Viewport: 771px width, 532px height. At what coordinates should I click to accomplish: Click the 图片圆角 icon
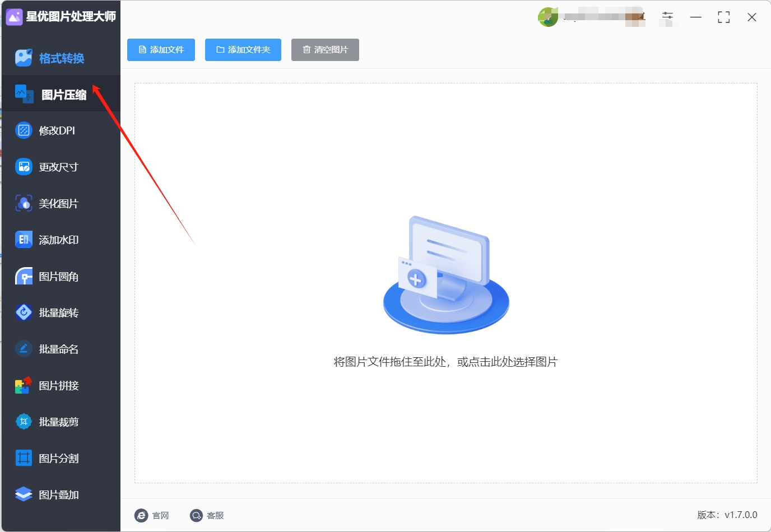coord(24,276)
